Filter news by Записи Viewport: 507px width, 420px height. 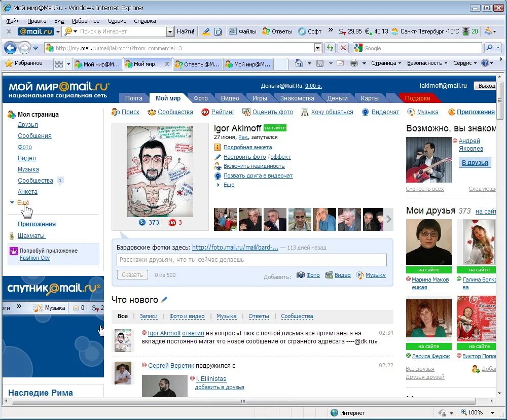pyautogui.click(x=149, y=316)
